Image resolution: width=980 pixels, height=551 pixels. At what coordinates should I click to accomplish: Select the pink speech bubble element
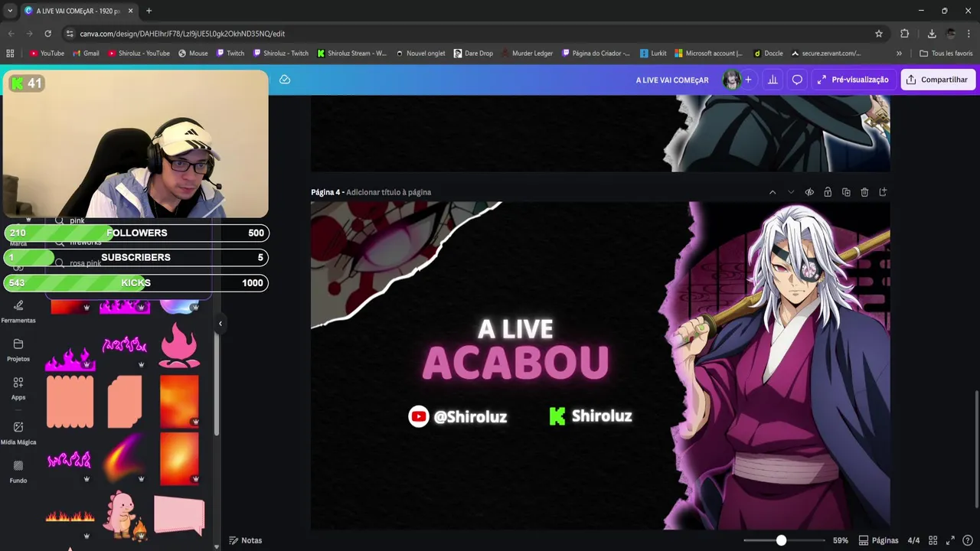[179, 515]
